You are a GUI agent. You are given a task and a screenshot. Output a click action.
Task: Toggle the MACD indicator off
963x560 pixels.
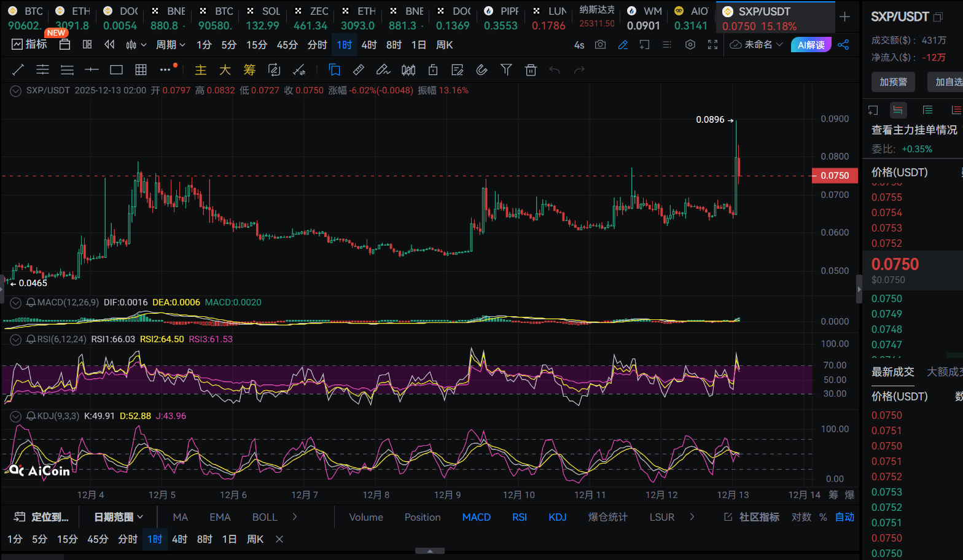coord(476,517)
